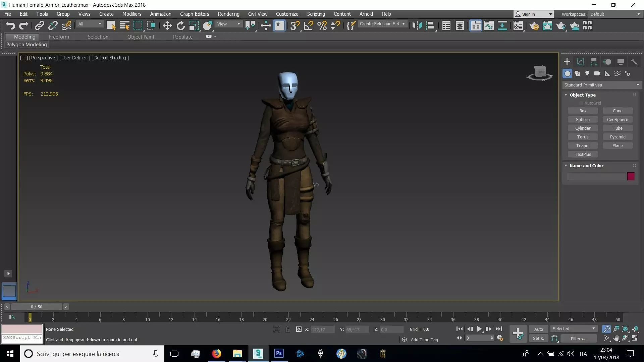644x362 pixels.
Task: Switch to the Display panel
Action: (x=621, y=62)
